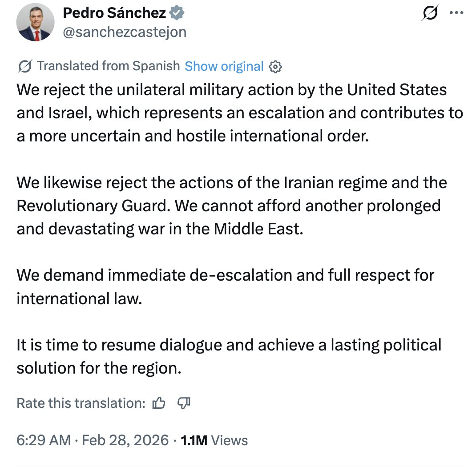Screen dimensions: 476x467
Task: Open the Pedro Sánchez display name link
Action: point(114,13)
